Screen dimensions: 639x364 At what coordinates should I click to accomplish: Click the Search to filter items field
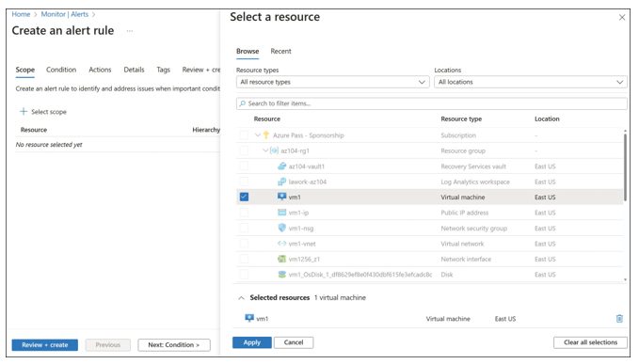(432, 103)
